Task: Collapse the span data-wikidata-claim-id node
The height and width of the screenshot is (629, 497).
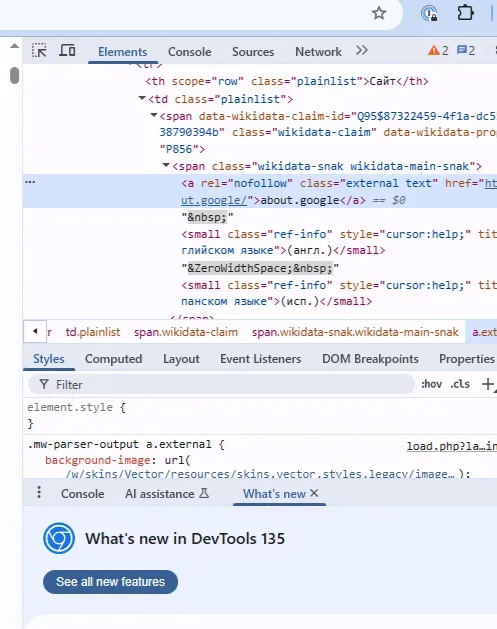Action: point(153,116)
